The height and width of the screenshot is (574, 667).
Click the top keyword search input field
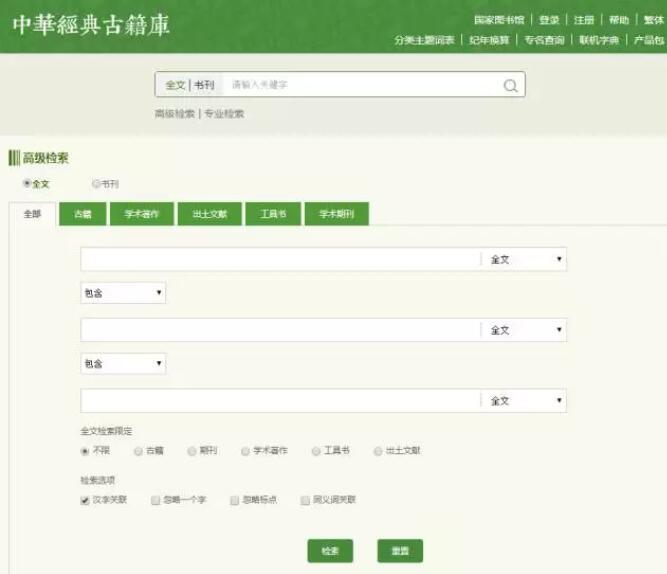pos(360,85)
